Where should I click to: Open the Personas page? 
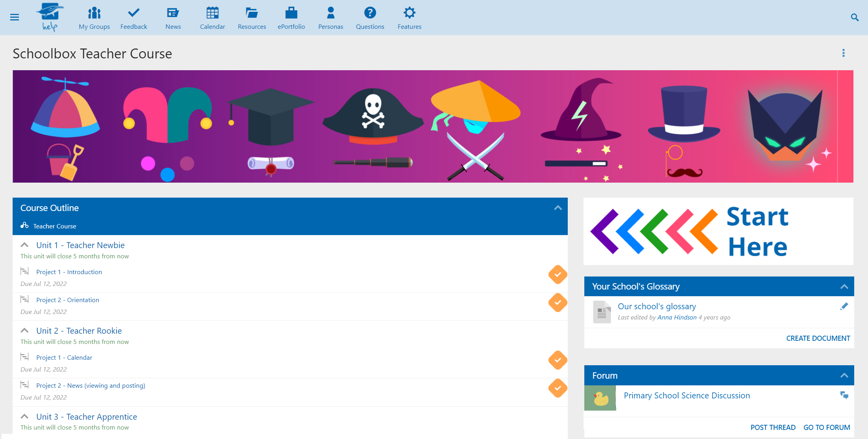tap(331, 17)
